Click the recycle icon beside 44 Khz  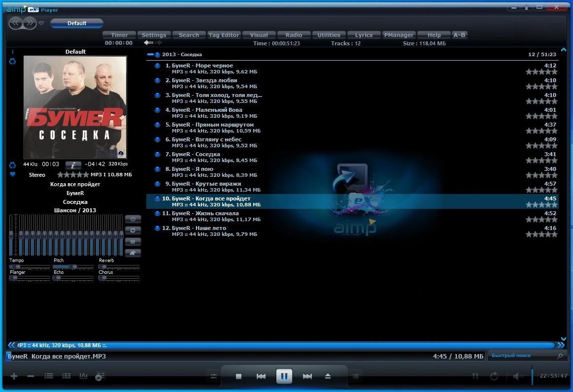12,165
